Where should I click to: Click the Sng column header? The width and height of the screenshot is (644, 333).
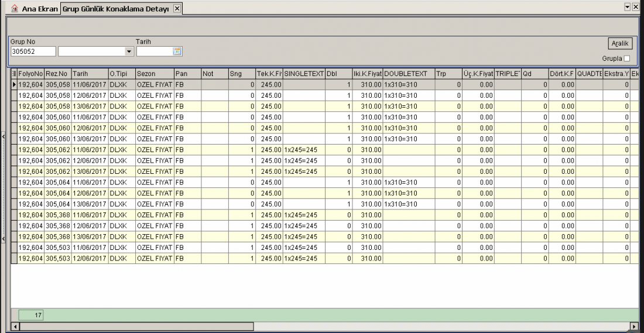pos(242,74)
